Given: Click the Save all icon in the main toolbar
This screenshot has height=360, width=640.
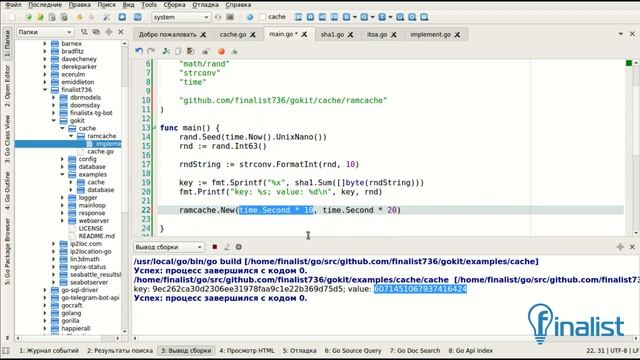Looking at the screenshot, I should 64,17.
